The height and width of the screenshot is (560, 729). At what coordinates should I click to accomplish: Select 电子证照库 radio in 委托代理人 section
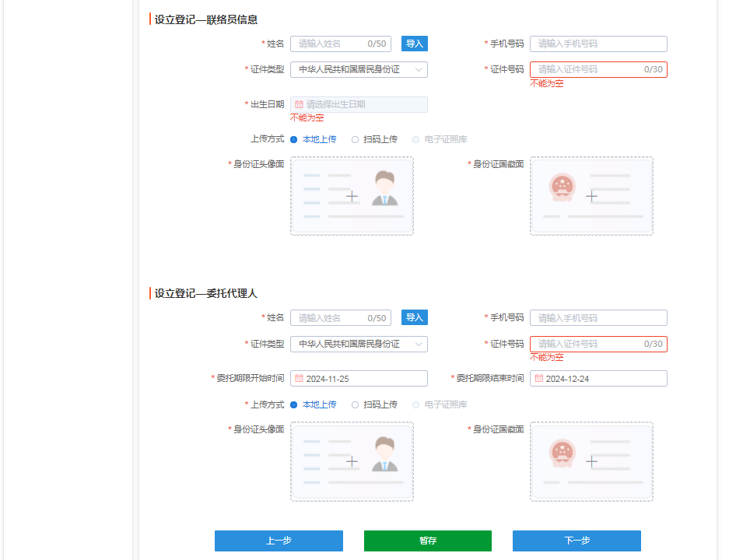point(416,404)
